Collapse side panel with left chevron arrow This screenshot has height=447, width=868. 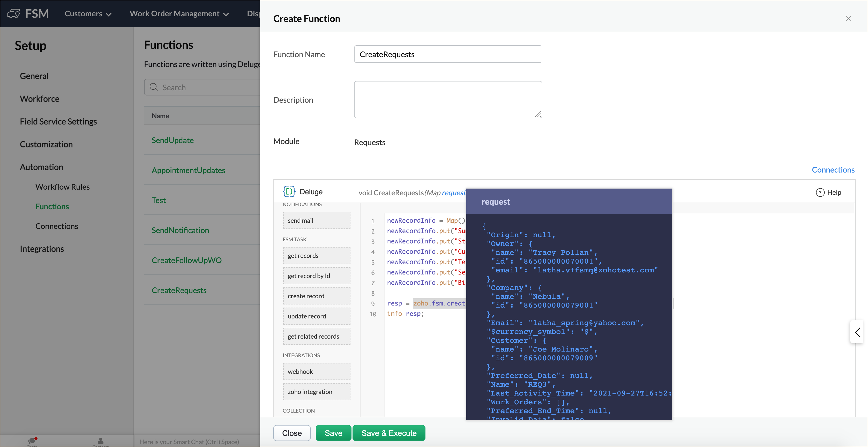857,332
